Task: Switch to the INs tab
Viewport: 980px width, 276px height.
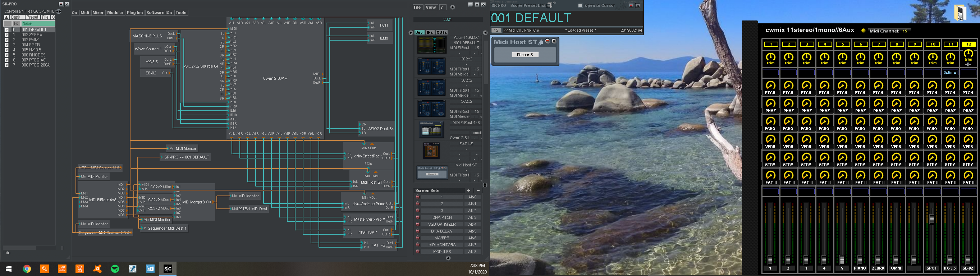Action: (x=430, y=32)
